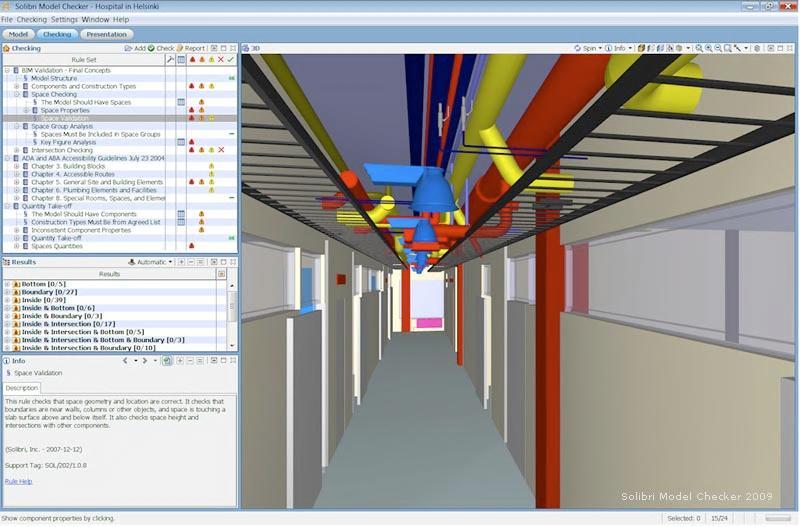800x527 pixels.
Task: Select Inconsistent Component Properties rule
Action: (81, 230)
